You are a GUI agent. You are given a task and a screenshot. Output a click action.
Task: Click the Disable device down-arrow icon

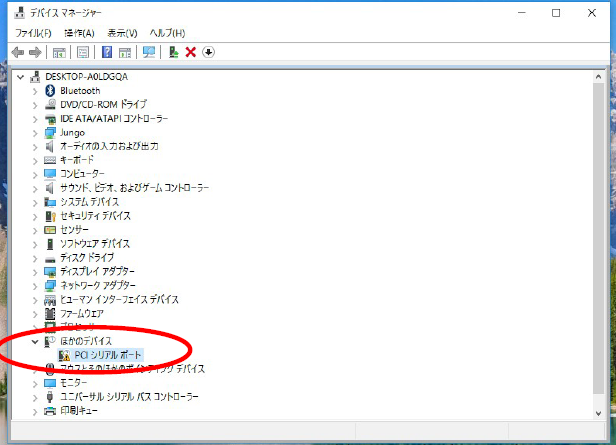click(208, 52)
